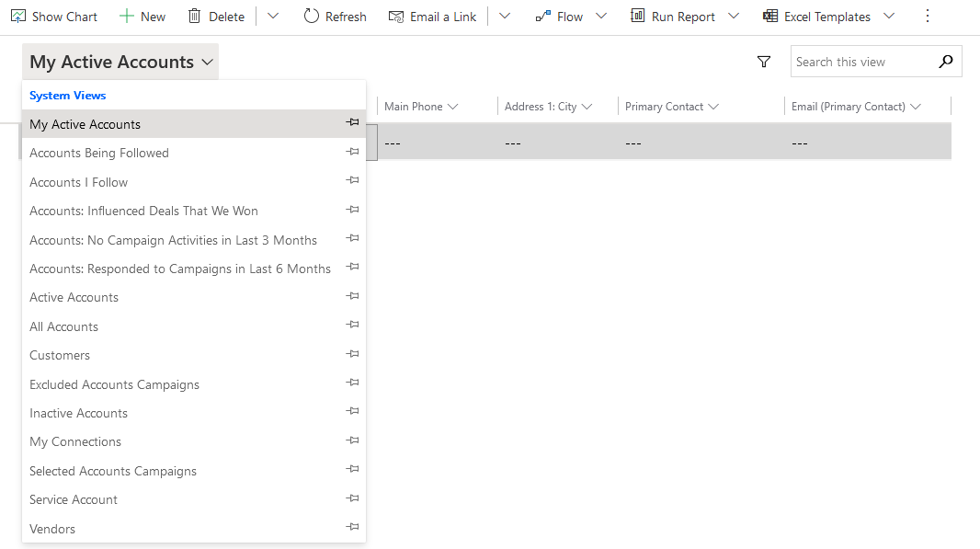The height and width of the screenshot is (549, 980).
Task: Click the Delete trash icon
Action: (196, 16)
